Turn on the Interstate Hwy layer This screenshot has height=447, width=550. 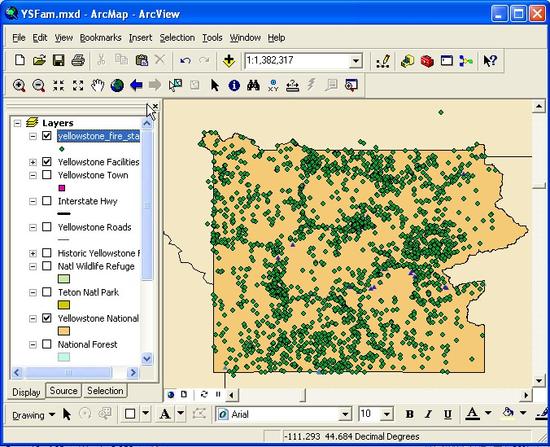click(x=47, y=201)
